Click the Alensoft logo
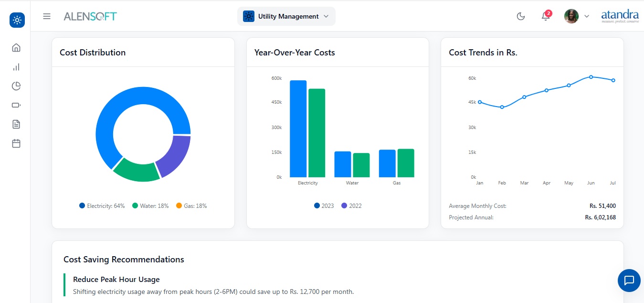Image resolution: width=644 pixels, height=303 pixels. coord(90,16)
